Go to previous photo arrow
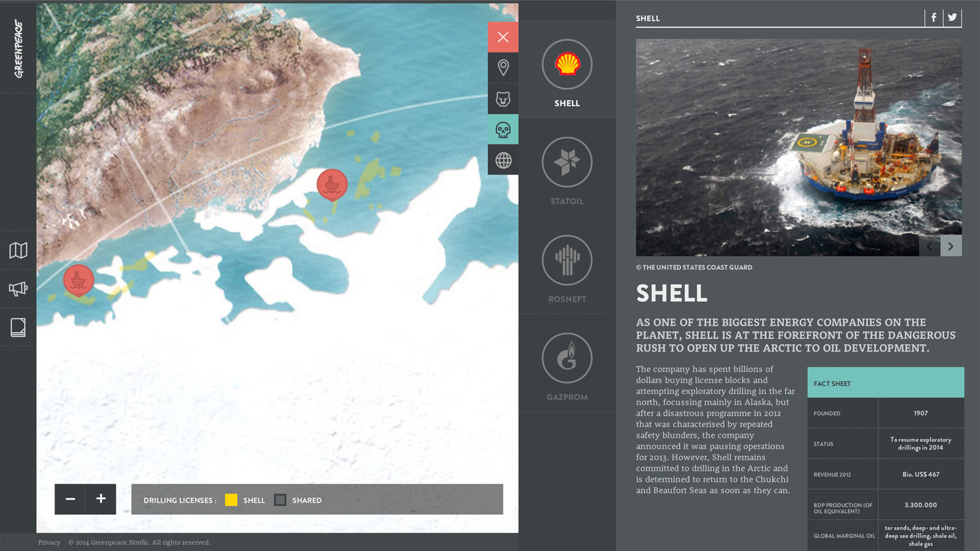 (x=930, y=246)
